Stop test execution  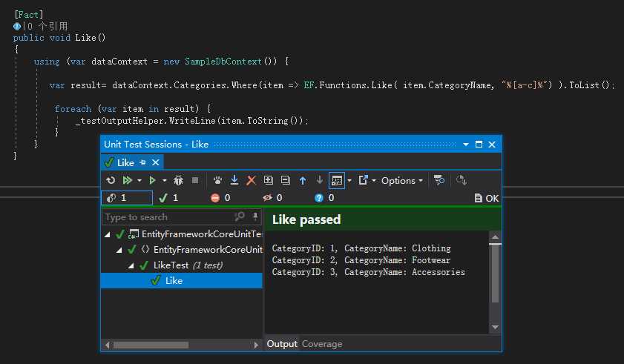[x=195, y=181]
